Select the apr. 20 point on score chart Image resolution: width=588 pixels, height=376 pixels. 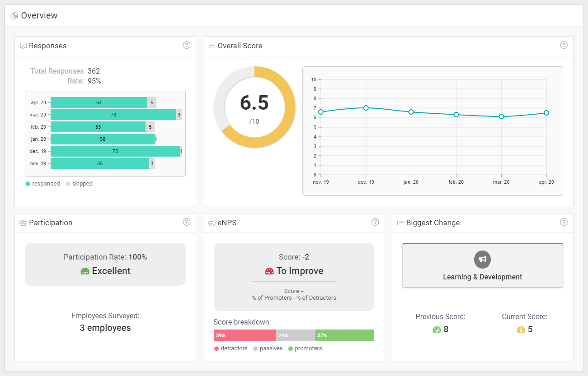point(546,113)
